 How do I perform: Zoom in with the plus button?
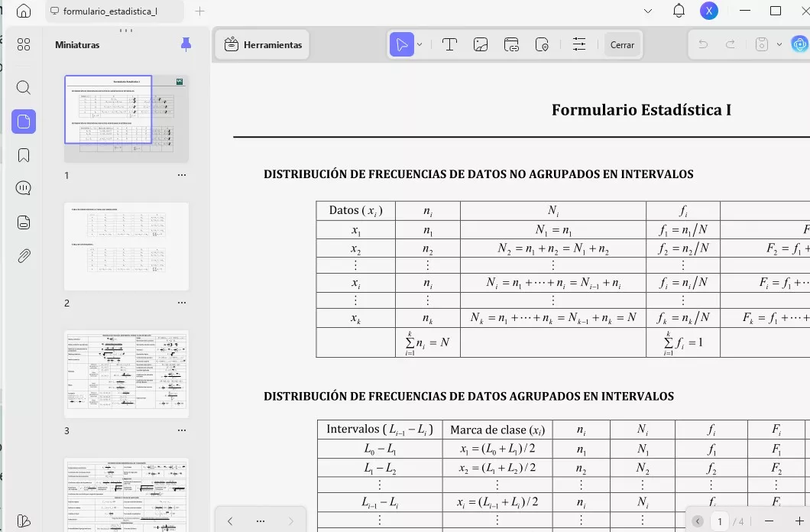[799, 521]
